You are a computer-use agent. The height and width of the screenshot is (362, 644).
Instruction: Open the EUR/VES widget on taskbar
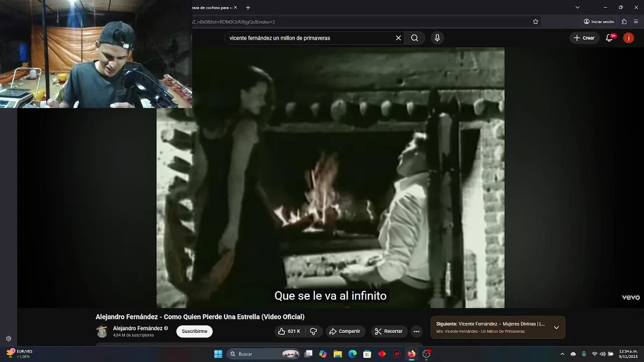(18, 354)
